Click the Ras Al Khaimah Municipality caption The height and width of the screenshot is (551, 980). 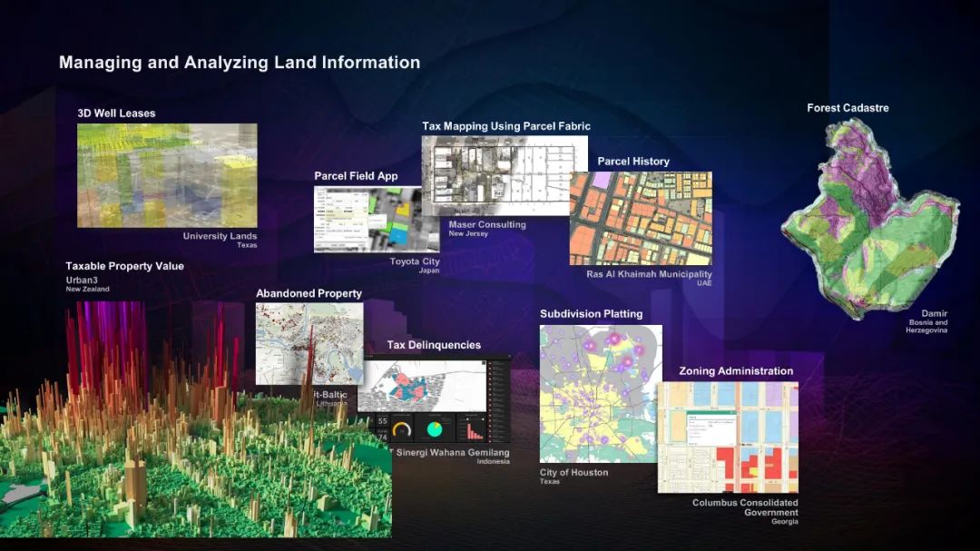649,274
